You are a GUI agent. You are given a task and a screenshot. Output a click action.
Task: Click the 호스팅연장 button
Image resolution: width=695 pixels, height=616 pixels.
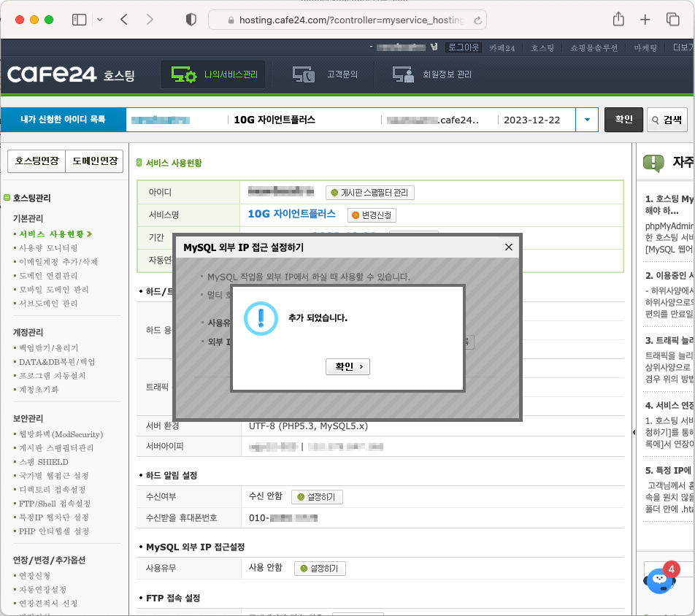[36, 161]
